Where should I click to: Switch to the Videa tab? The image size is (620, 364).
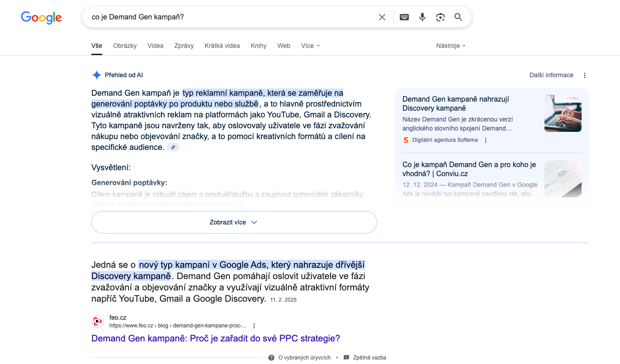[156, 46]
